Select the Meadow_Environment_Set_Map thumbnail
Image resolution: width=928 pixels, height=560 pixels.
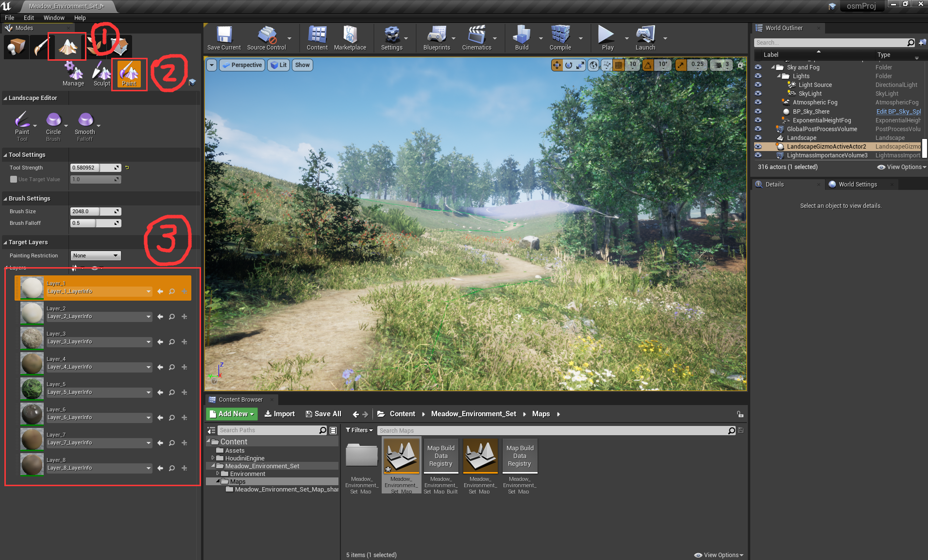pos(401,456)
